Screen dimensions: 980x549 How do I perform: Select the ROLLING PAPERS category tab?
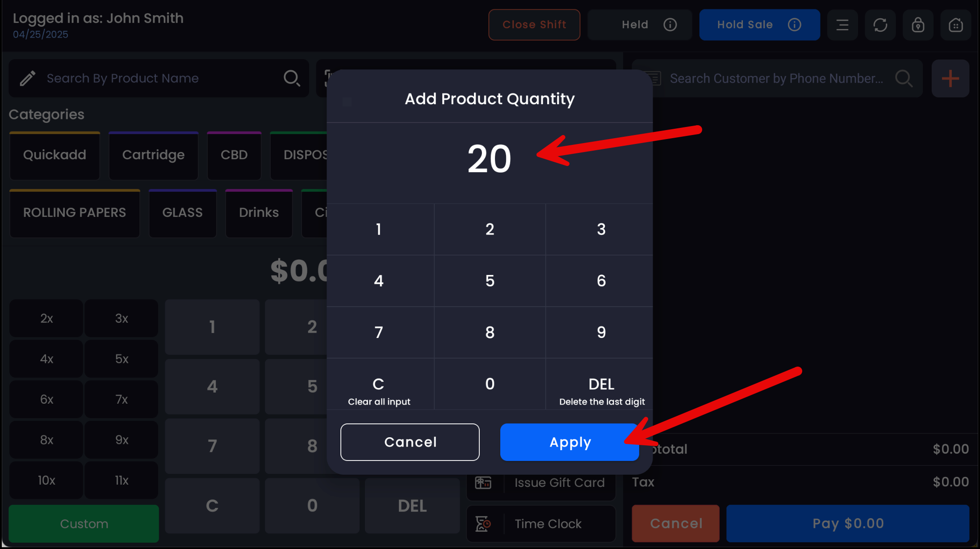(75, 213)
